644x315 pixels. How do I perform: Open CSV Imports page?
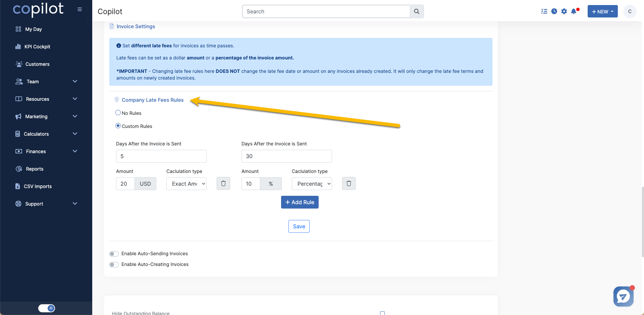[38, 186]
